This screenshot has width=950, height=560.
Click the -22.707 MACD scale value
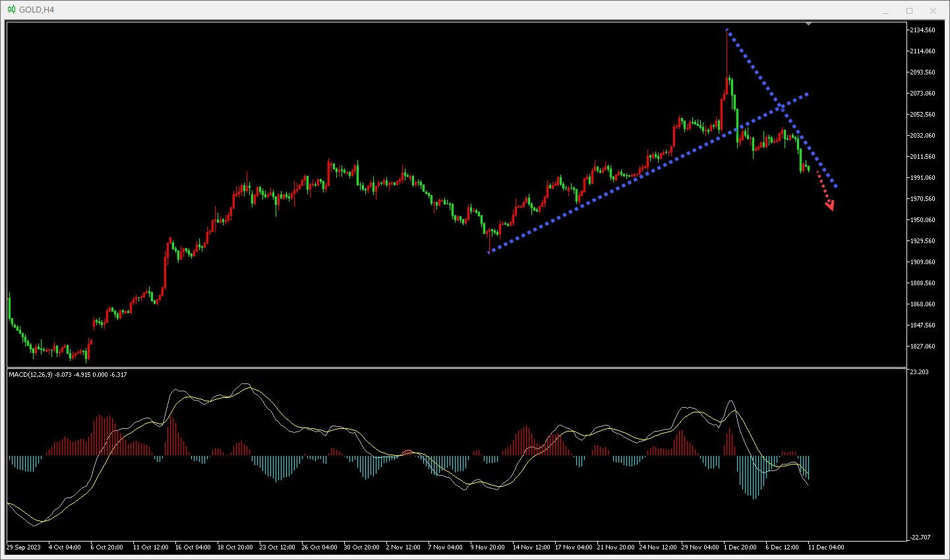click(x=920, y=538)
